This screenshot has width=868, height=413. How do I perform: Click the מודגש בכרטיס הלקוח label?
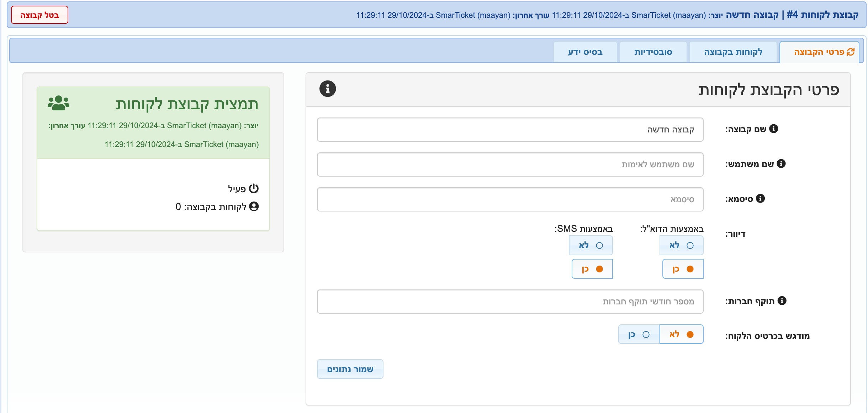(x=767, y=336)
